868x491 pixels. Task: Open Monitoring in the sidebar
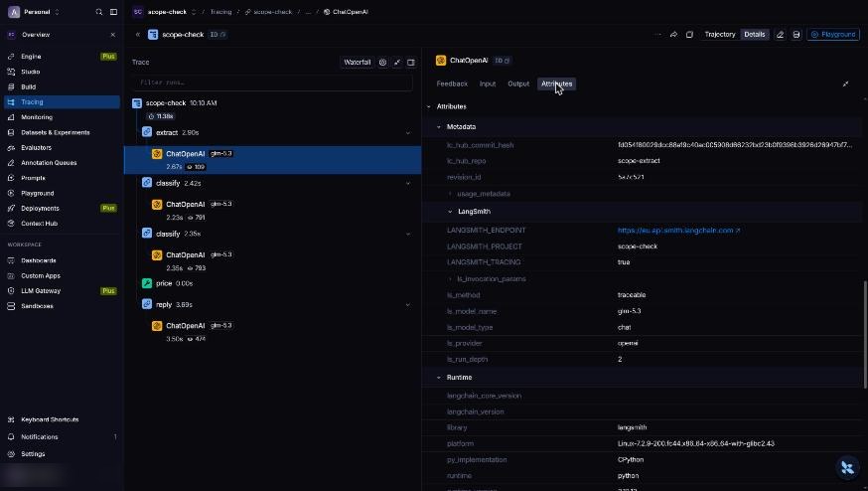[37, 117]
